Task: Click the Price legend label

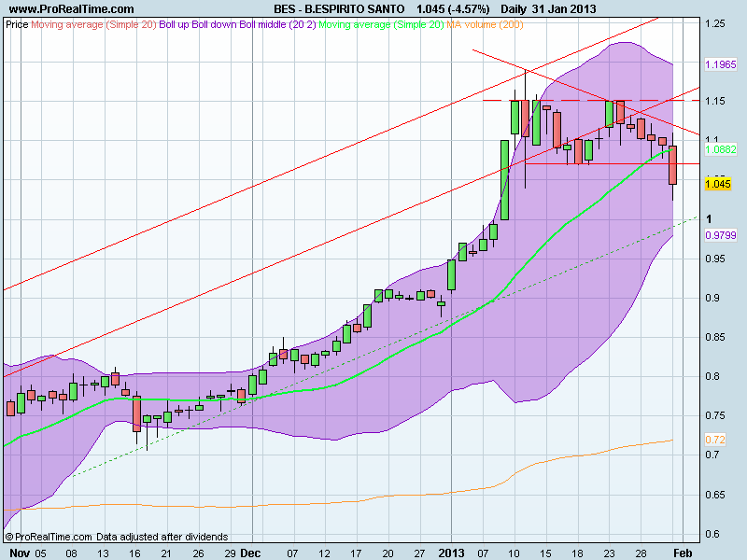Action: click(17, 24)
